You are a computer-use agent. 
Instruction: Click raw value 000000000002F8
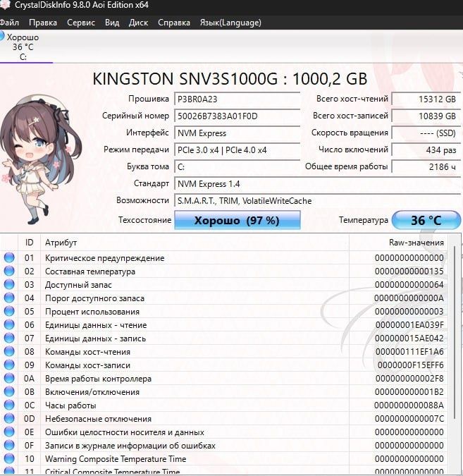click(x=409, y=379)
